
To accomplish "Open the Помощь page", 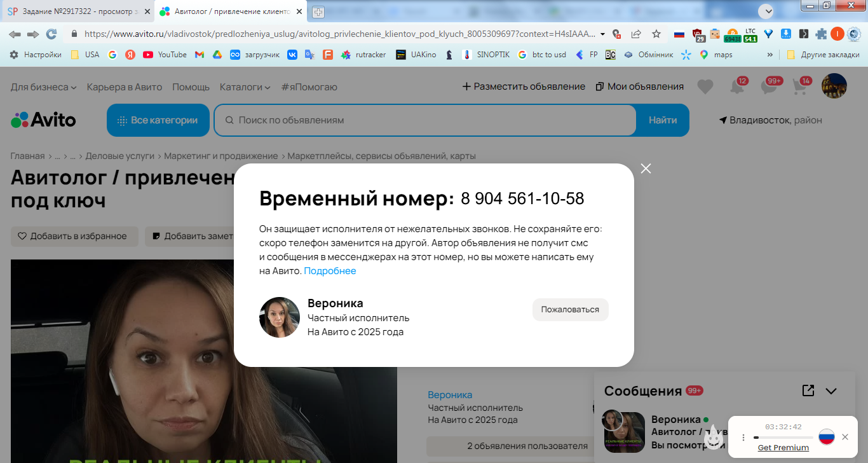I will pyautogui.click(x=191, y=86).
